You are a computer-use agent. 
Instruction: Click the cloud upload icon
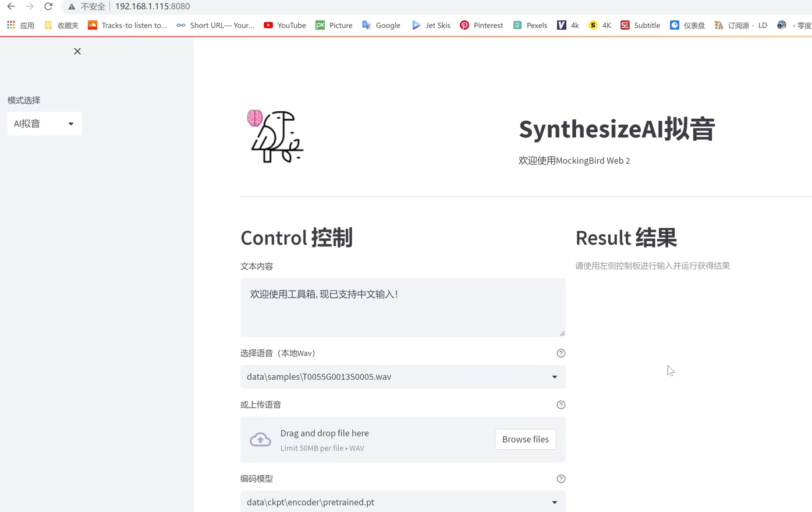tap(261, 439)
